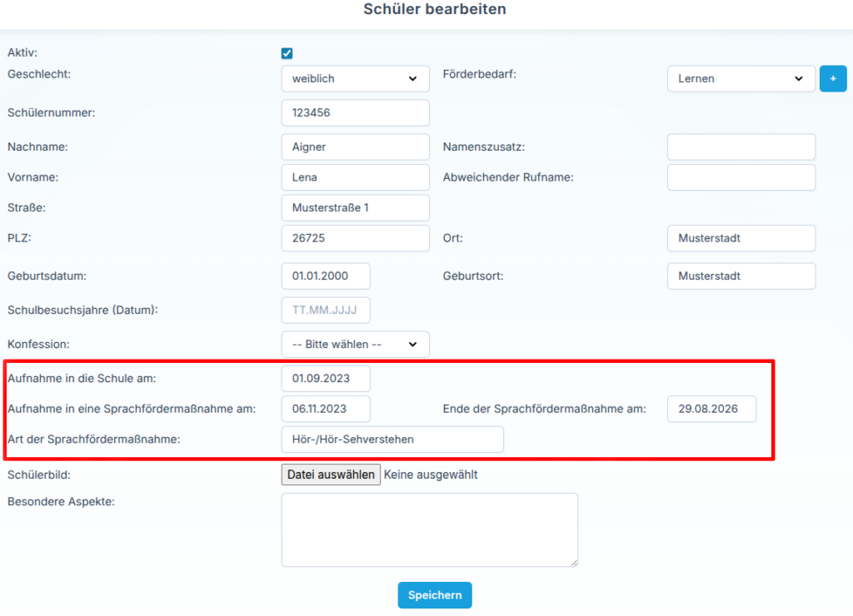
Task: Click the Art der Sprachfördermaßnahme field
Action: click(392, 440)
